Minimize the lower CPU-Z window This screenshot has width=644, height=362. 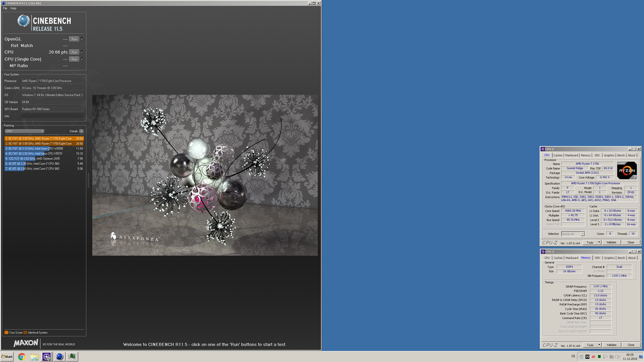(630, 252)
